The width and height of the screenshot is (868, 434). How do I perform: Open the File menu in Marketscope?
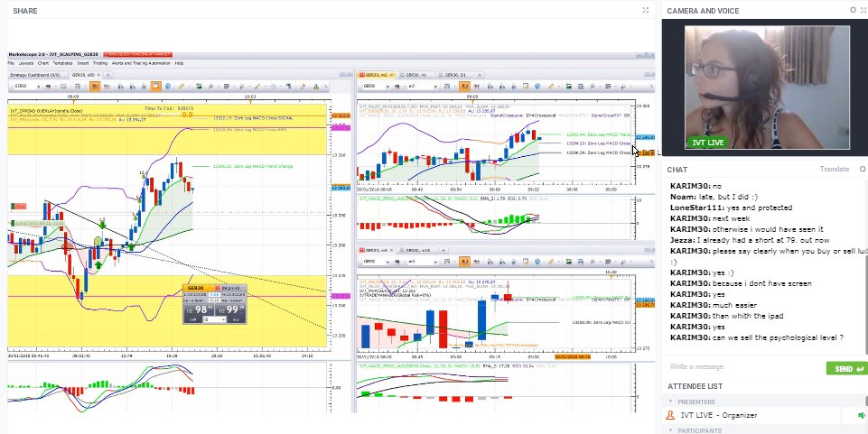11,63
